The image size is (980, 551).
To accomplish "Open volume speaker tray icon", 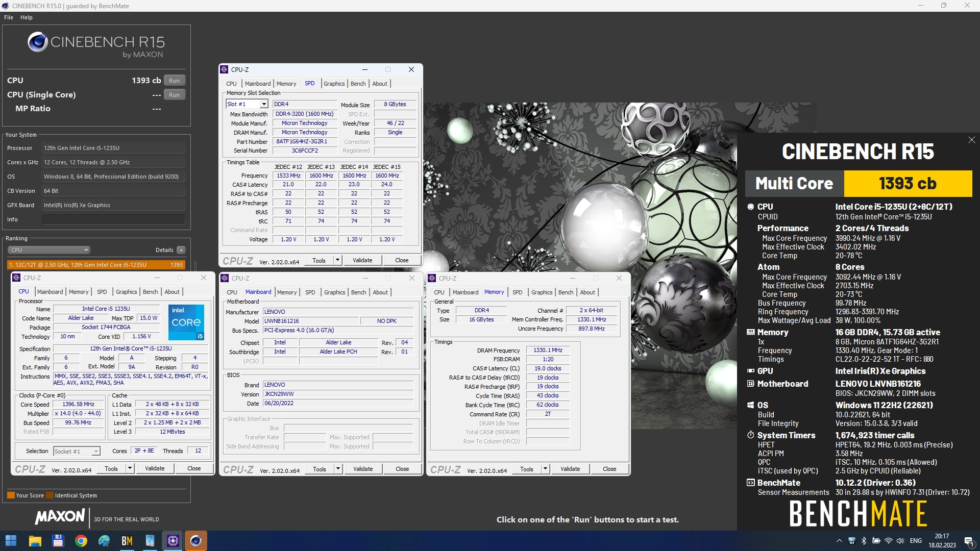I will point(900,541).
